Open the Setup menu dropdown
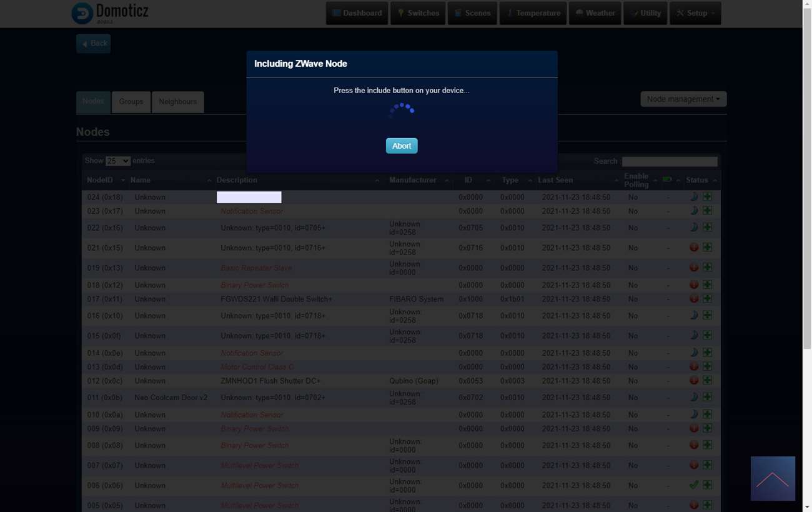Viewport: 812px width, 512px height. pyautogui.click(x=695, y=13)
